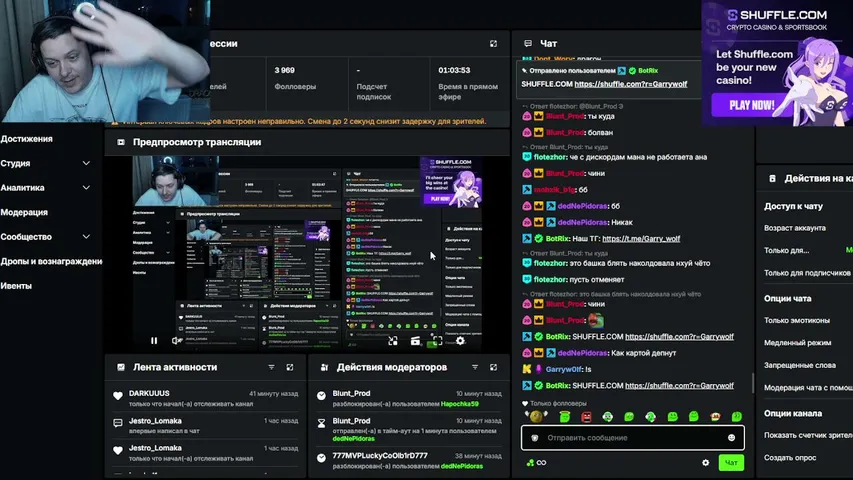
Task: Select Только для подписчиков quick action
Action: pos(807,273)
